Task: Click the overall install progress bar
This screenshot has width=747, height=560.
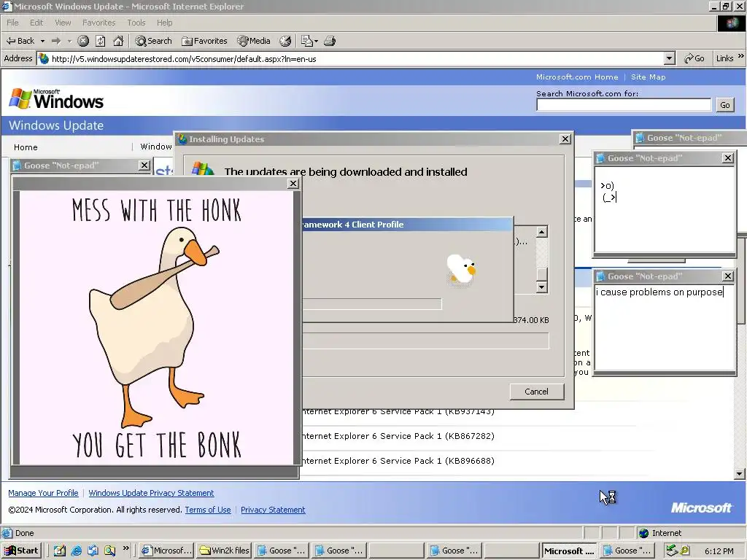Action: coord(425,341)
